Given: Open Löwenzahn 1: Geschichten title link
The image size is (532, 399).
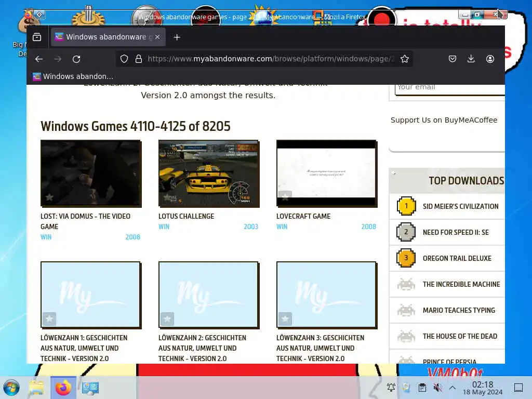Looking at the screenshot, I should [84, 348].
